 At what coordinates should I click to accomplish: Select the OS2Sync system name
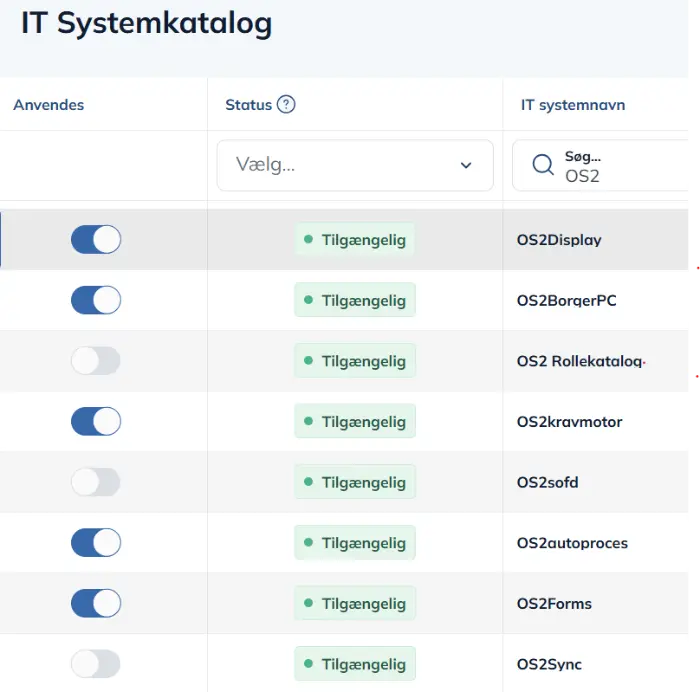(549, 664)
